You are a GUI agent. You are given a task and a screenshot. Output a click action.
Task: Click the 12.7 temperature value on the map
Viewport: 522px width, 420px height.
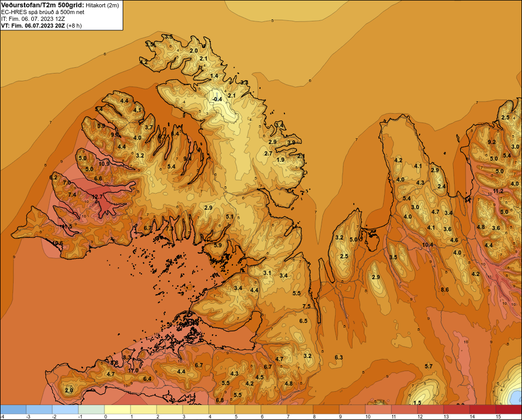click(x=98, y=197)
